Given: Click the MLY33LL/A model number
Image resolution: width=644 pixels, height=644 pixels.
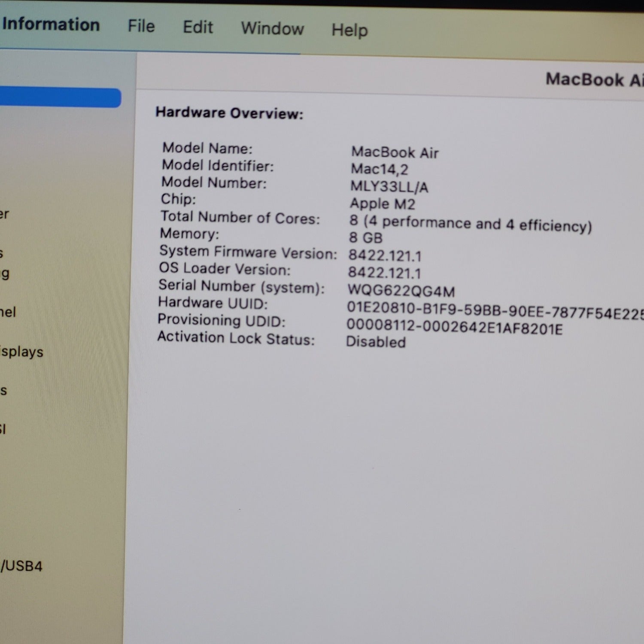Looking at the screenshot, I should click(389, 186).
